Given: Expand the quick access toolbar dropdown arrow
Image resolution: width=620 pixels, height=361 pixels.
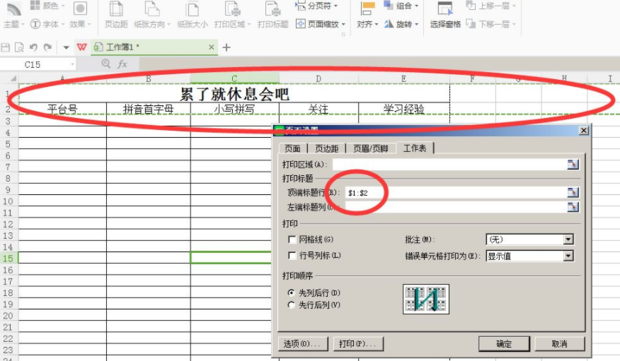Looking at the screenshot, I should [66, 48].
